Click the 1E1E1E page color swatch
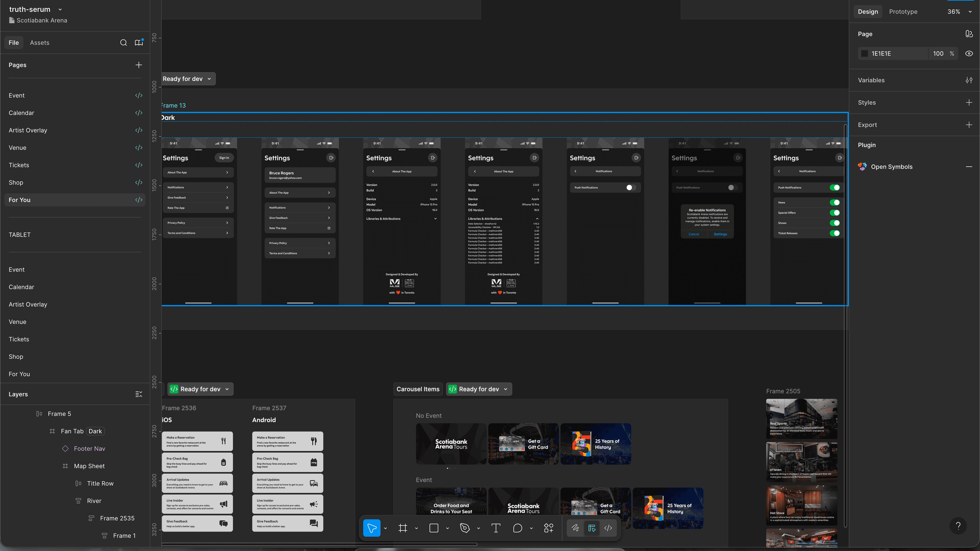 pyautogui.click(x=864, y=54)
